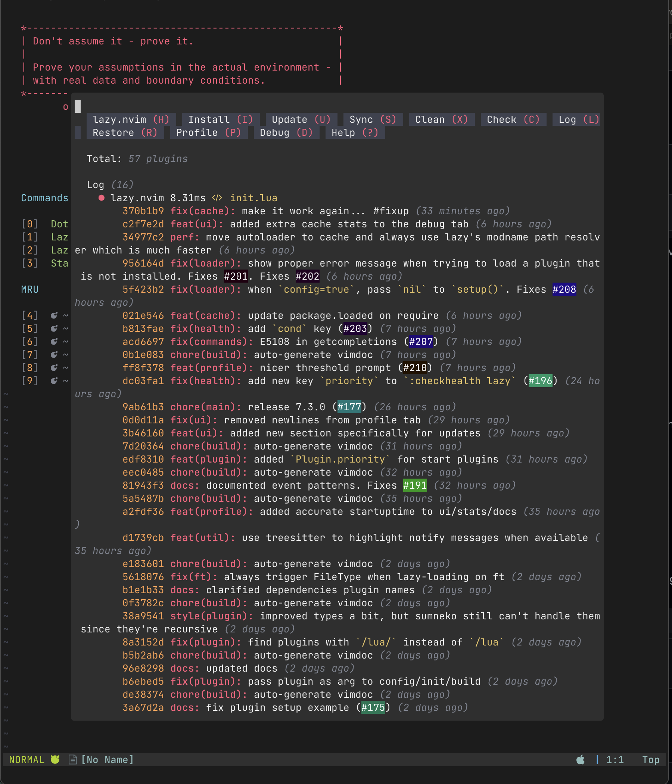Click the 1:1 cursor position indicator
The height and width of the screenshot is (784, 672).
pyautogui.click(x=615, y=760)
